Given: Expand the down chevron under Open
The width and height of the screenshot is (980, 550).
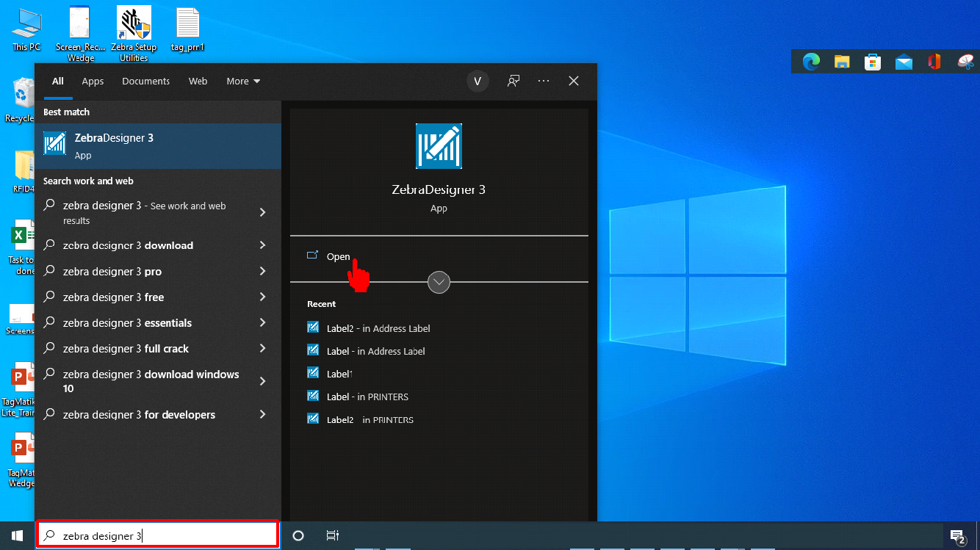Looking at the screenshot, I should (x=439, y=282).
